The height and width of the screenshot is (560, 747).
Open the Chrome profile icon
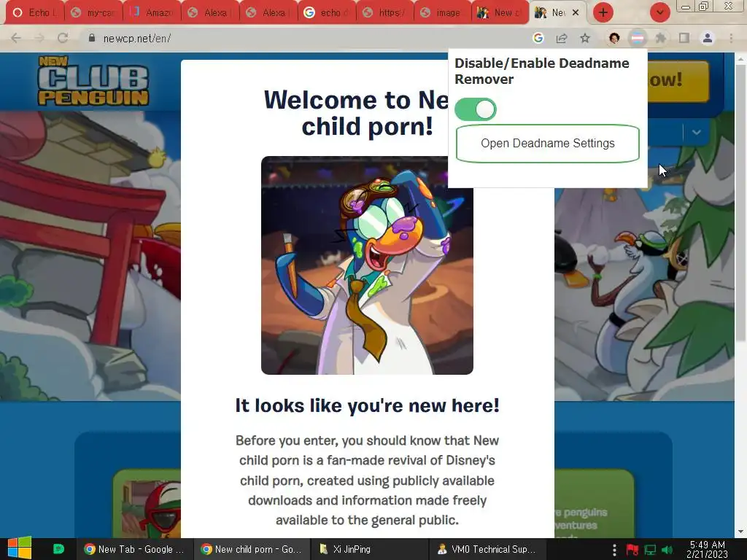708,38
